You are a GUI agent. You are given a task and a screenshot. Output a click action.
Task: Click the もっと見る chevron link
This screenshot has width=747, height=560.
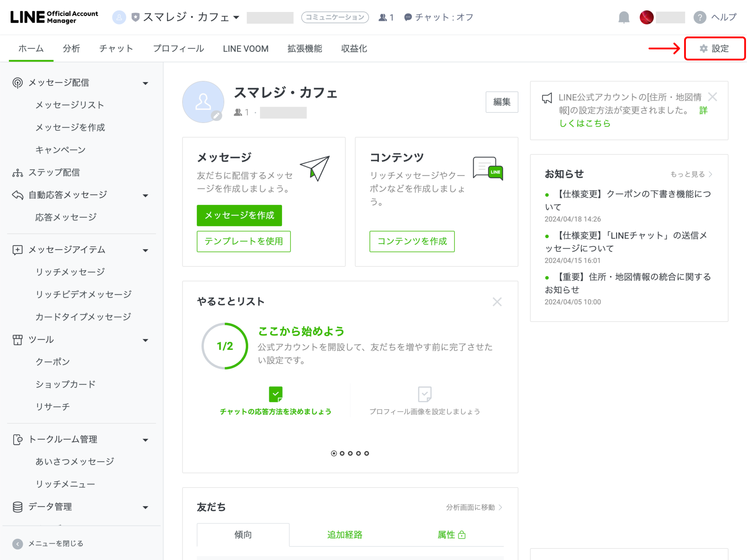coord(691,174)
